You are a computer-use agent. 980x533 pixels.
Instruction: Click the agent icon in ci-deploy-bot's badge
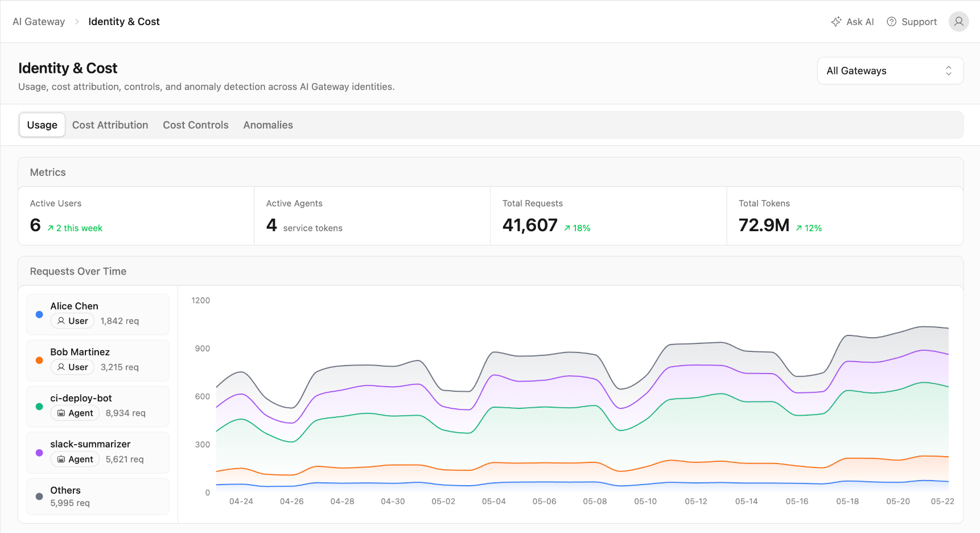tap(61, 413)
